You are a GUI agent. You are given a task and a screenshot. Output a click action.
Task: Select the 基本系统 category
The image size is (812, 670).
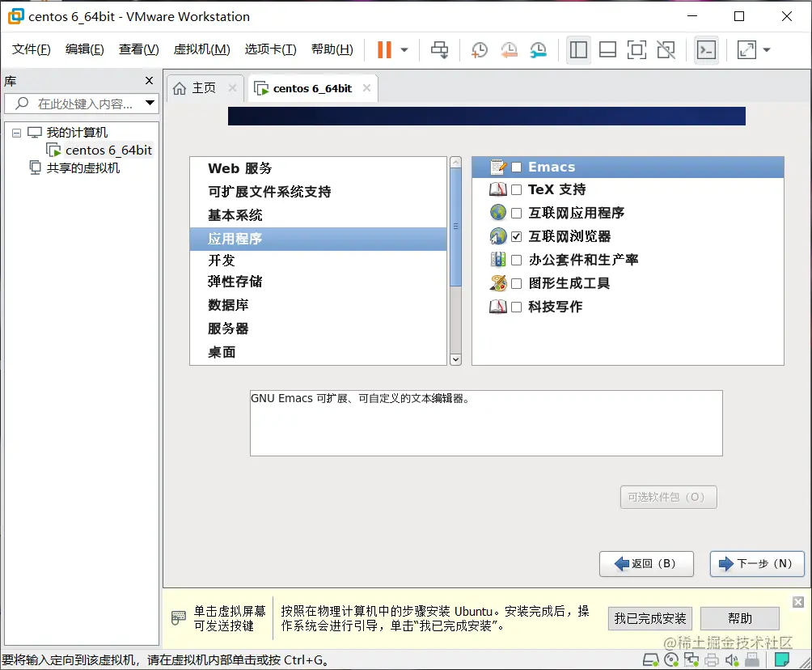click(x=318, y=215)
